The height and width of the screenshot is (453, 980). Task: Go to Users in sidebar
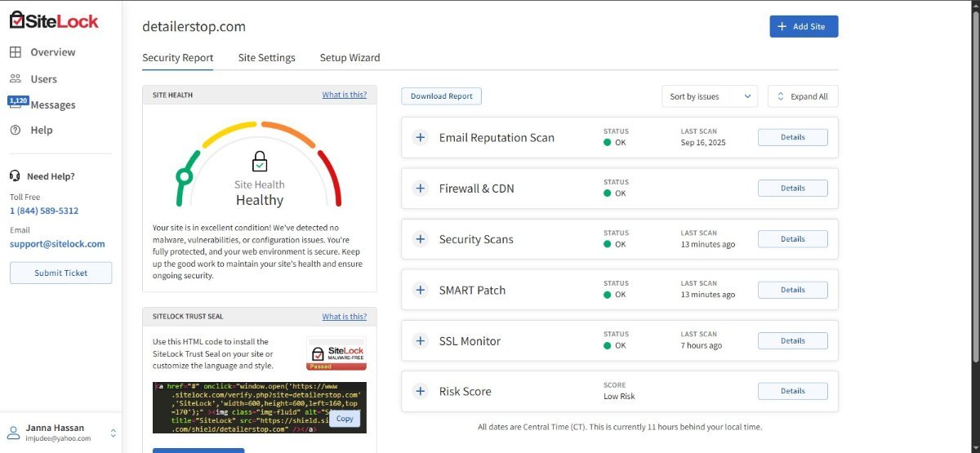(44, 79)
